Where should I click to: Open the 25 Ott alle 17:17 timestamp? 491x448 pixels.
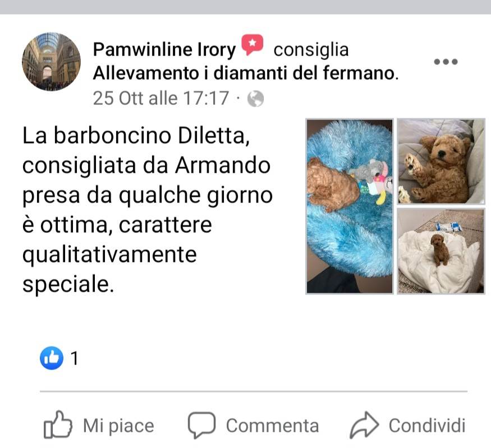pos(160,98)
